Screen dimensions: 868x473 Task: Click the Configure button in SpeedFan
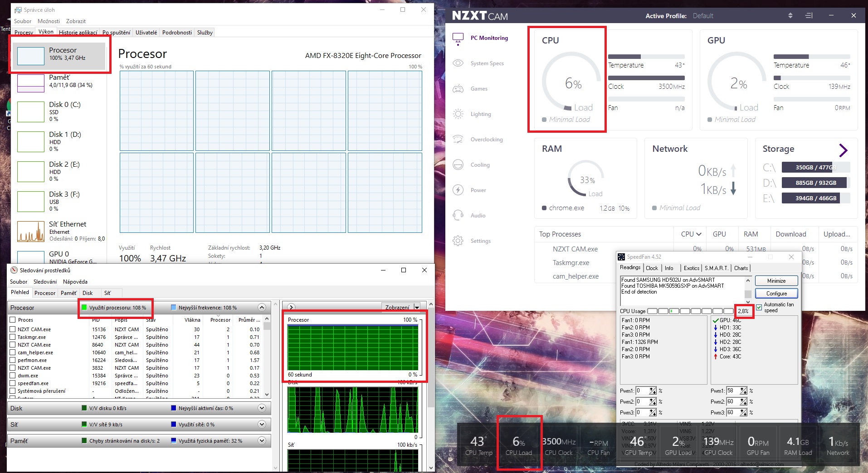776,294
